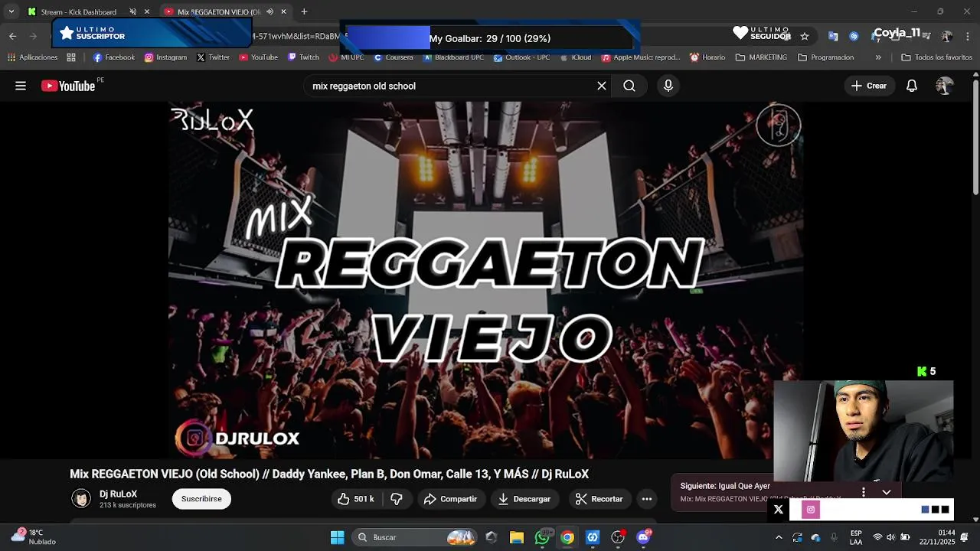The image size is (980, 551).
Task: Switch the ESP LAA keyboard language
Action: click(856, 537)
